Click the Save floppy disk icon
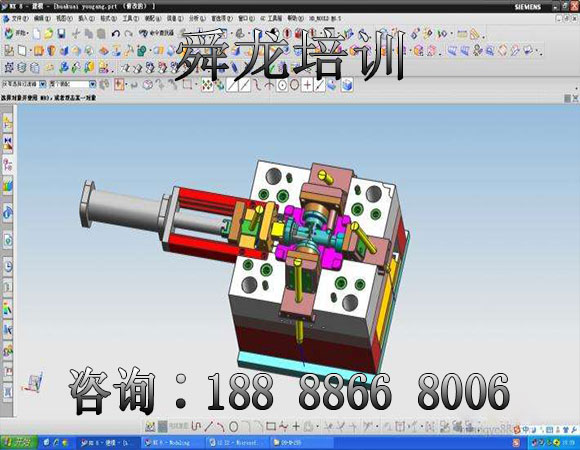 [61, 34]
